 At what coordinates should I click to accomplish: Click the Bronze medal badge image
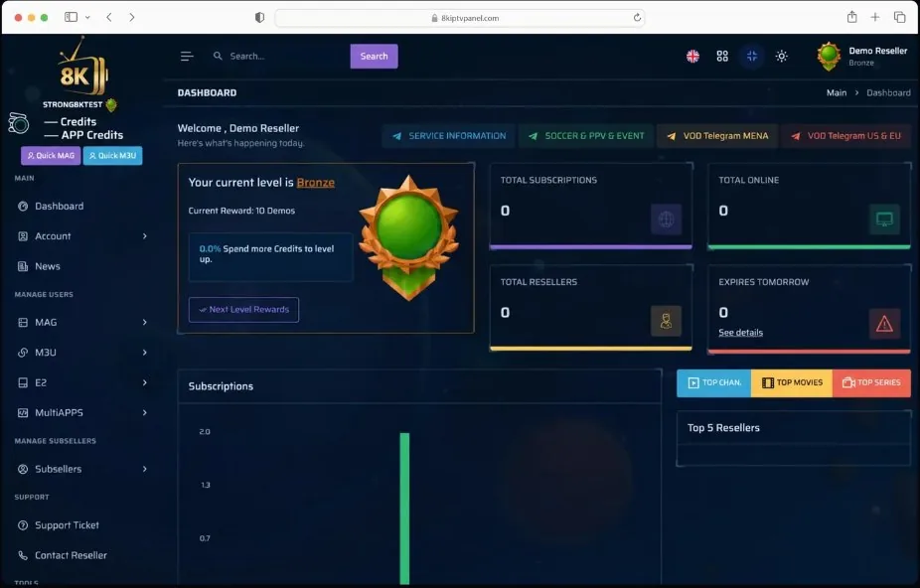tap(409, 237)
